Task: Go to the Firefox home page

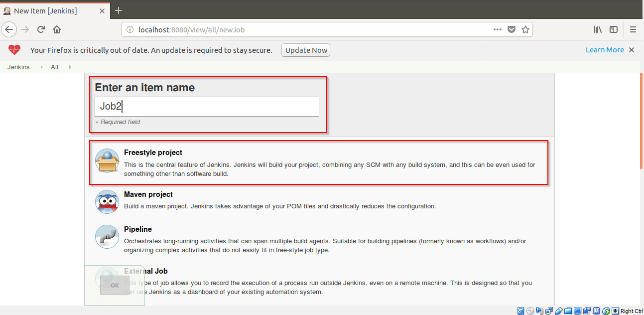Action: (57, 29)
